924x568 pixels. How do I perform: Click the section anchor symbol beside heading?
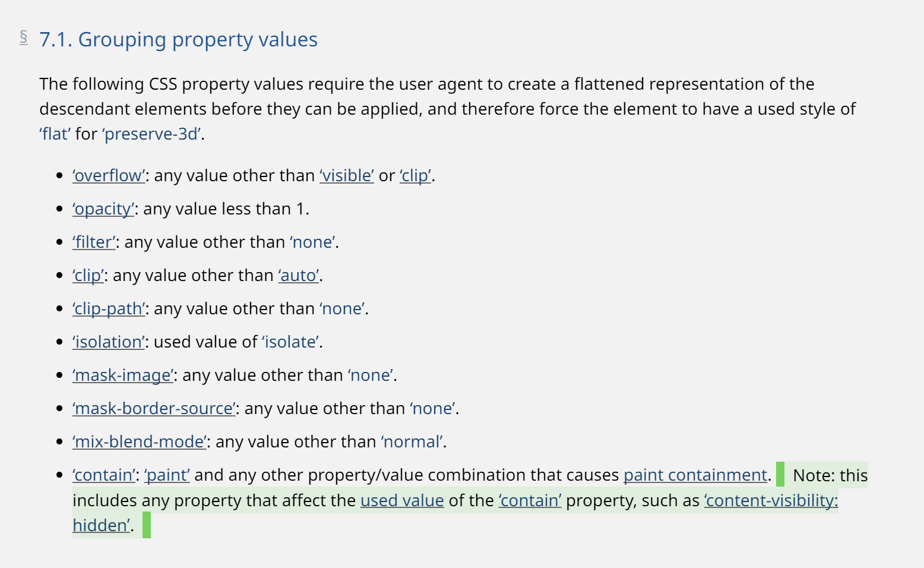[24, 38]
